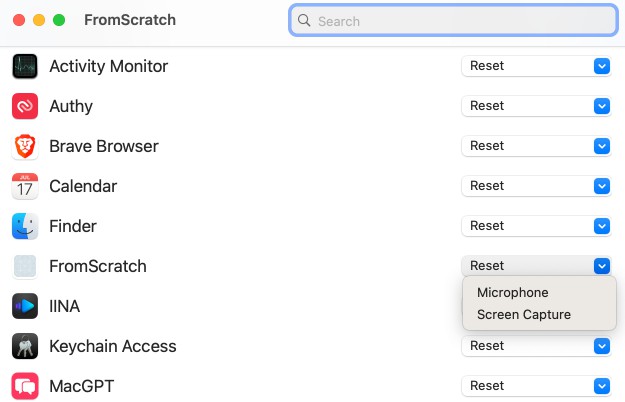Click the green zoom window button
This screenshot has width=625, height=402.
[x=59, y=20]
